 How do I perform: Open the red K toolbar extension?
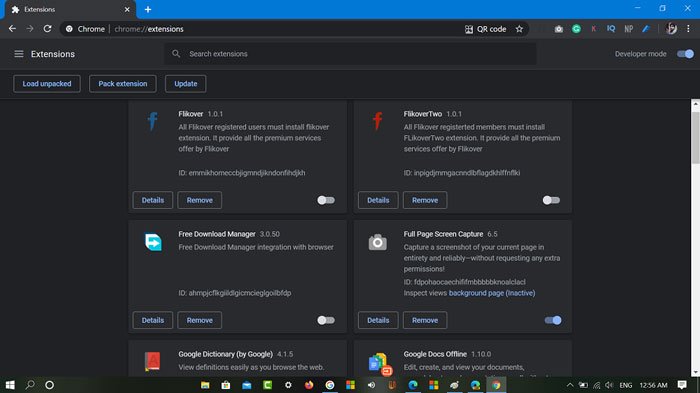click(x=593, y=29)
